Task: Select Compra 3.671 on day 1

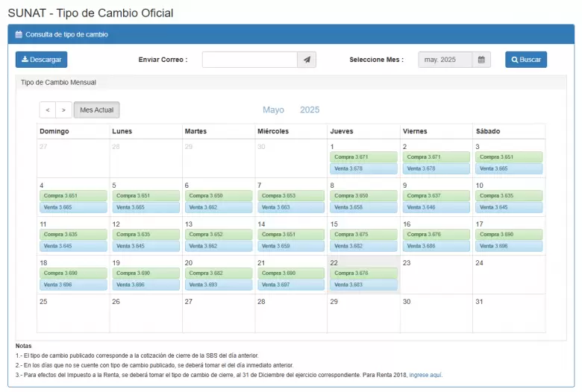Action: click(363, 157)
